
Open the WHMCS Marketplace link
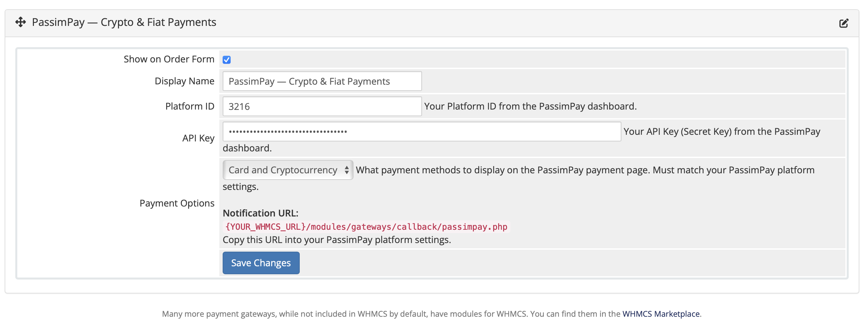[660, 314]
